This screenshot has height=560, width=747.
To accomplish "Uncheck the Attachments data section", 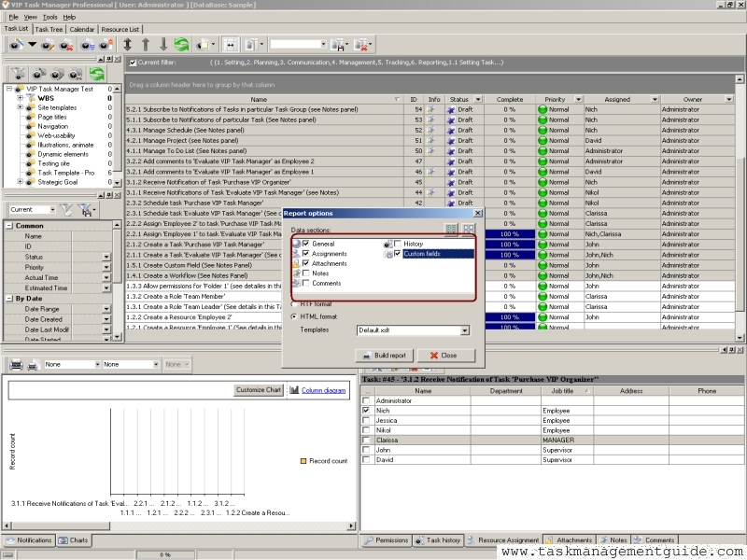I will [x=306, y=263].
